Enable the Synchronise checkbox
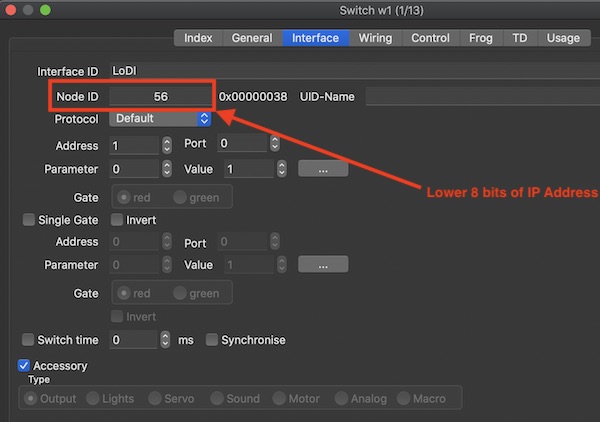Image resolution: width=600 pixels, height=422 pixels. click(212, 340)
